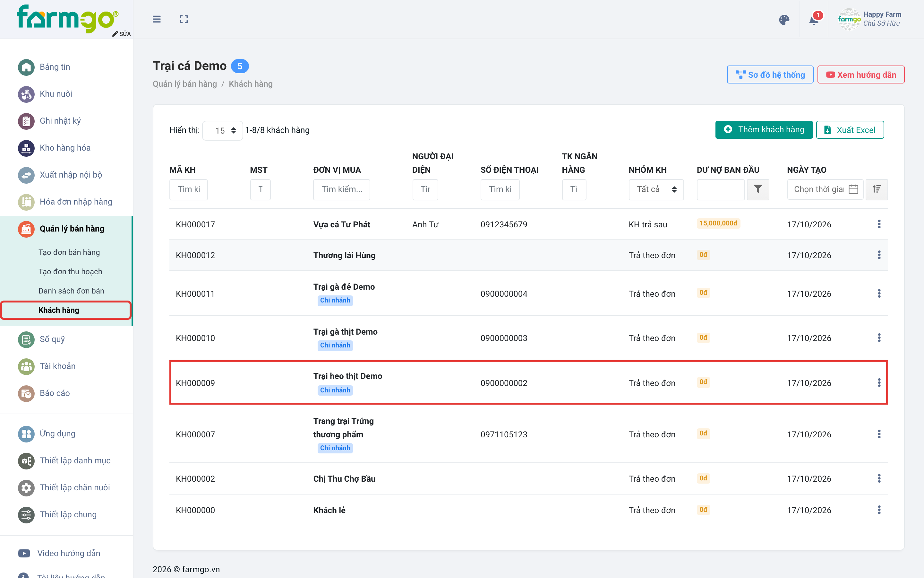Focus the Số điện thoại search field
Image resolution: width=924 pixels, height=578 pixels.
(x=500, y=189)
